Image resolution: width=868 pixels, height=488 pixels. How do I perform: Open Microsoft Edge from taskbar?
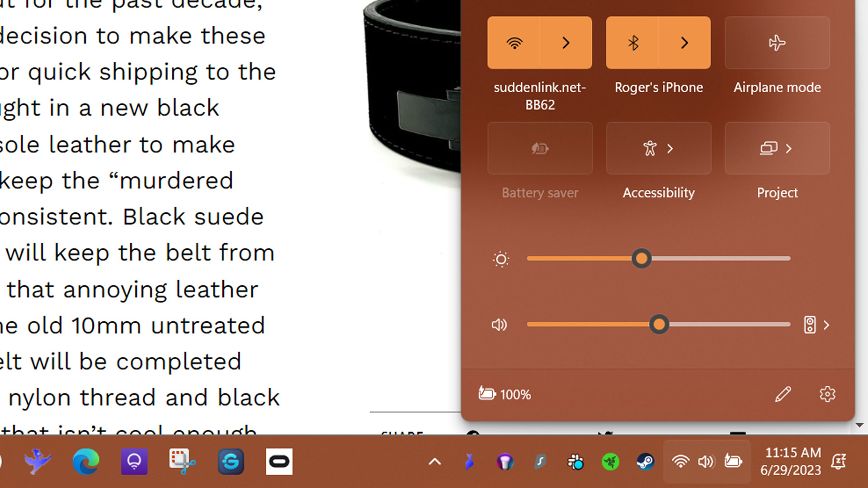[86, 461]
